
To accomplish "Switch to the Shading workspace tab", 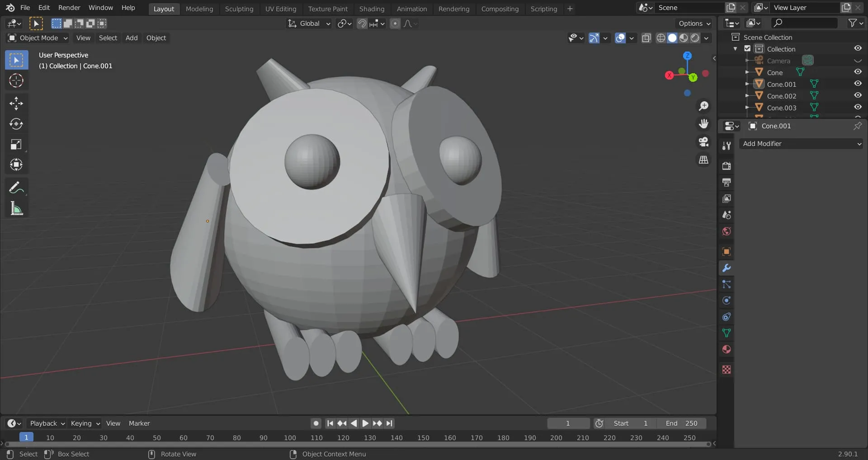I will [371, 9].
